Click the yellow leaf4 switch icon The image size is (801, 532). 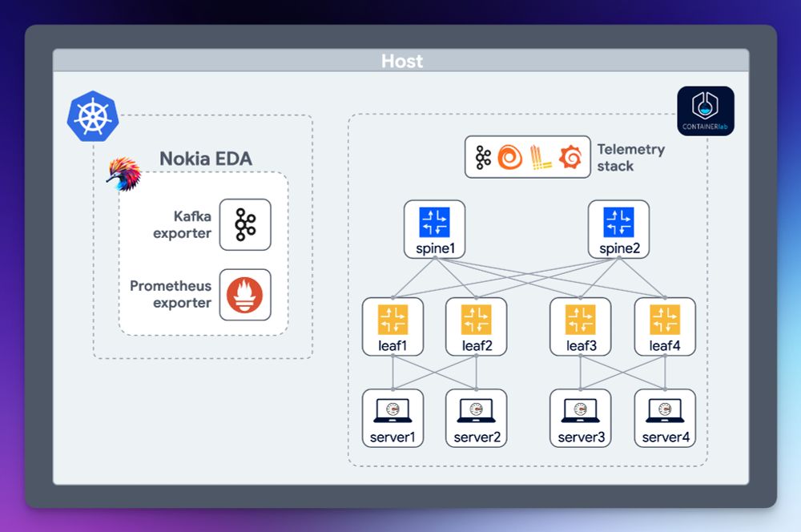(665, 320)
